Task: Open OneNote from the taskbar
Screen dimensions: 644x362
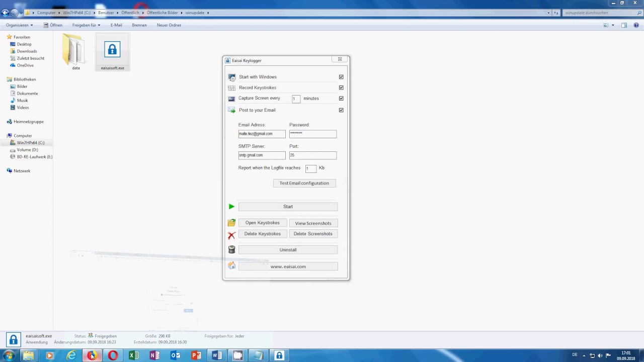Action: (154, 355)
